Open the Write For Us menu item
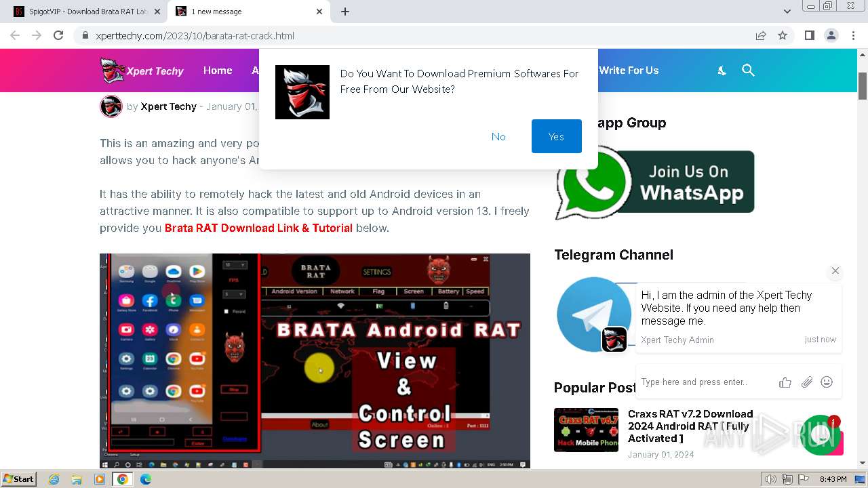The width and height of the screenshot is (868, 488). 629,70
